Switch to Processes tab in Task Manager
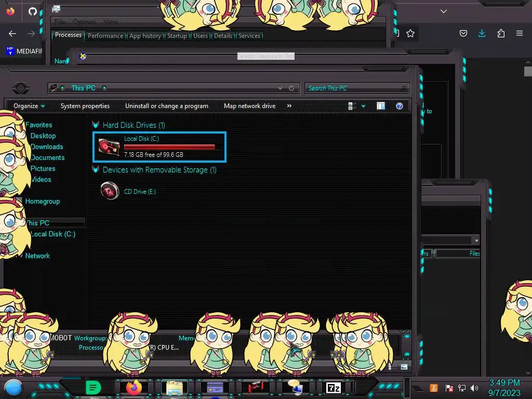The width and height of the screenshot is (532, 399). coord(68,35)
